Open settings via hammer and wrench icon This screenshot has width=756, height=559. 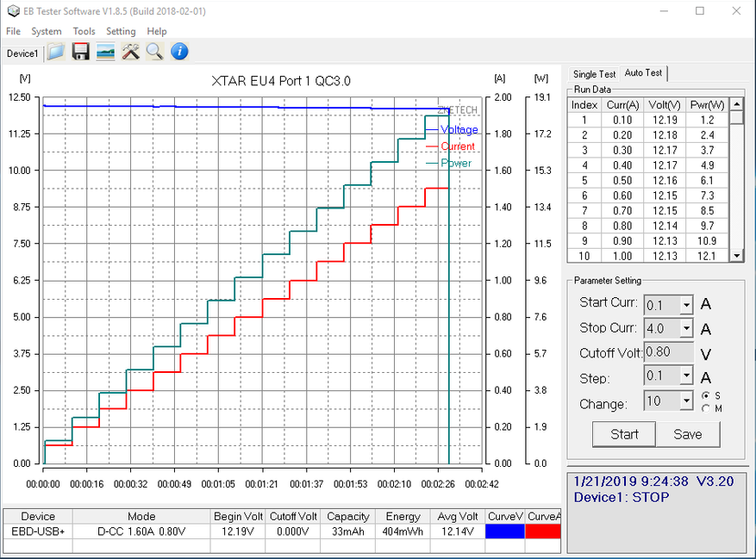(x=130, y=52)
